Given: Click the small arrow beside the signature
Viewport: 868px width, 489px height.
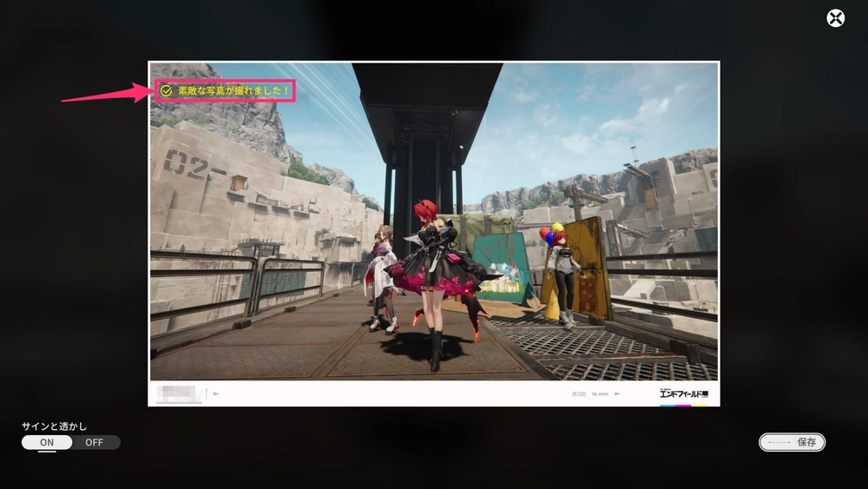Looking at the screenshot, I should 216,393.
